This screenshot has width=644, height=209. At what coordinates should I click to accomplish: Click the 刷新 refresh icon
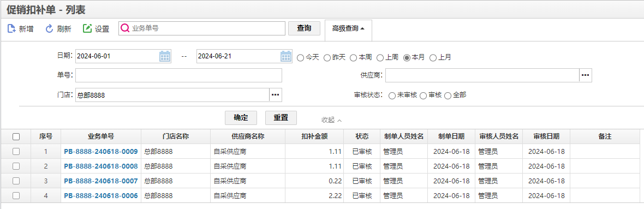click(x=49, y=28)
